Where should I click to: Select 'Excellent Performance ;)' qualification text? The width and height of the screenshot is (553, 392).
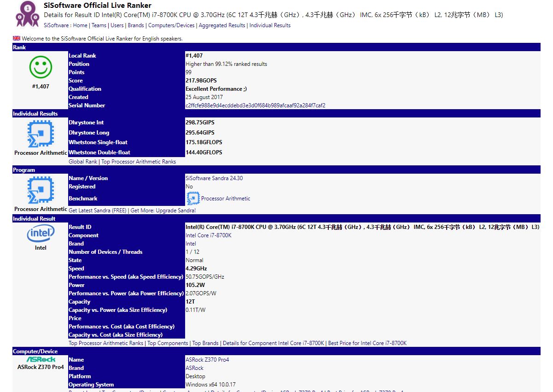tap(216, 89)
